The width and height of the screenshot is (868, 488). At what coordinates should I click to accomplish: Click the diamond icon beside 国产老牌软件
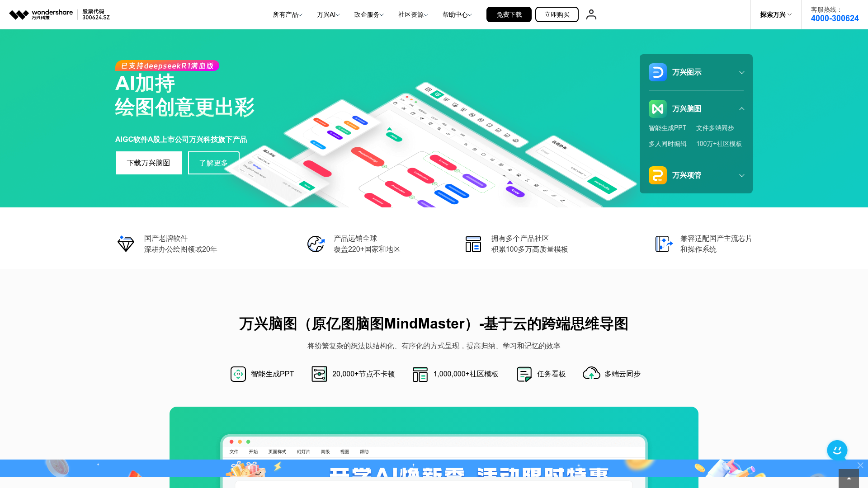[x=126, y=244]
